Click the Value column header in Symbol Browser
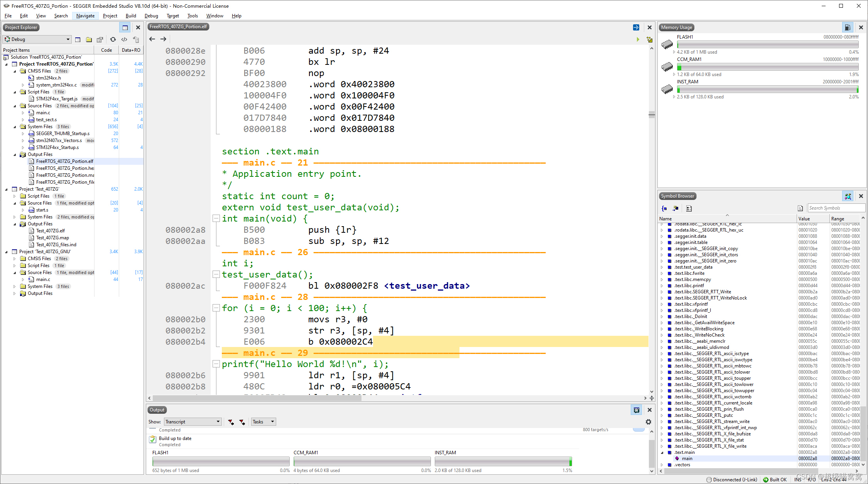The width and height of the screenshot is (868, 484). coord(813,218)
